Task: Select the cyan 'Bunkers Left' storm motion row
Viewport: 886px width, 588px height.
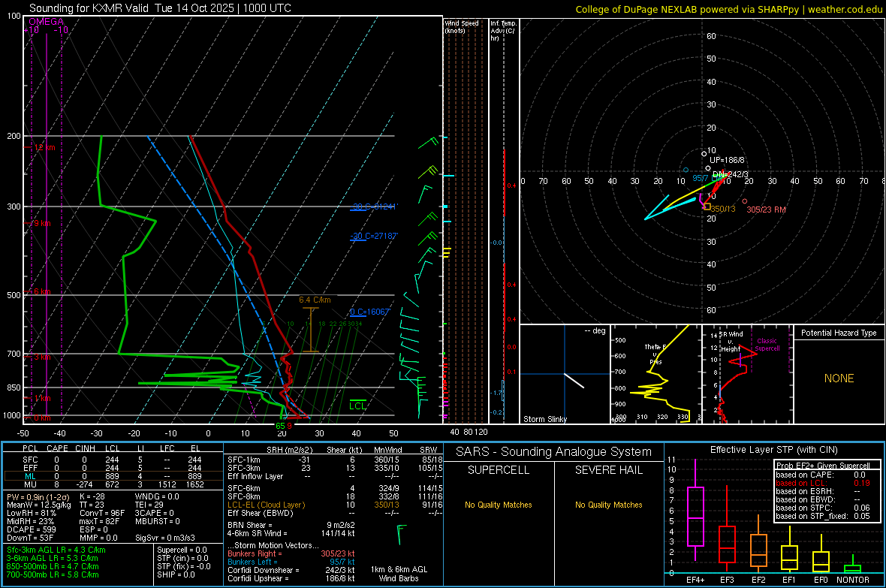Action: pyautogui.click(x=291, y=562)
